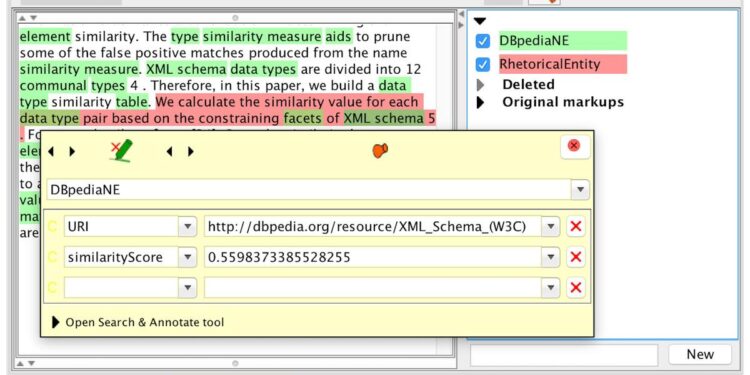Viewport: 750px width, 375px height.
Task: Open the similarityScore value dropdown
Action: tap(551, 258)
